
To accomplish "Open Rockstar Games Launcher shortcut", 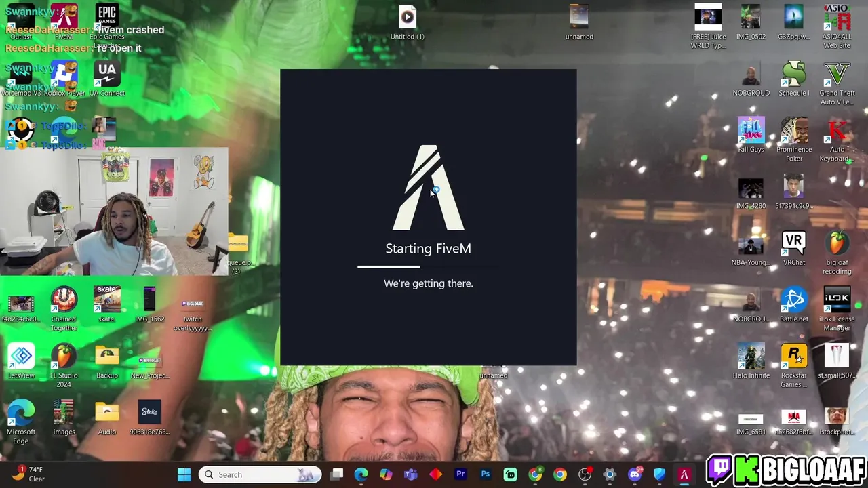I will pos(793,366).
